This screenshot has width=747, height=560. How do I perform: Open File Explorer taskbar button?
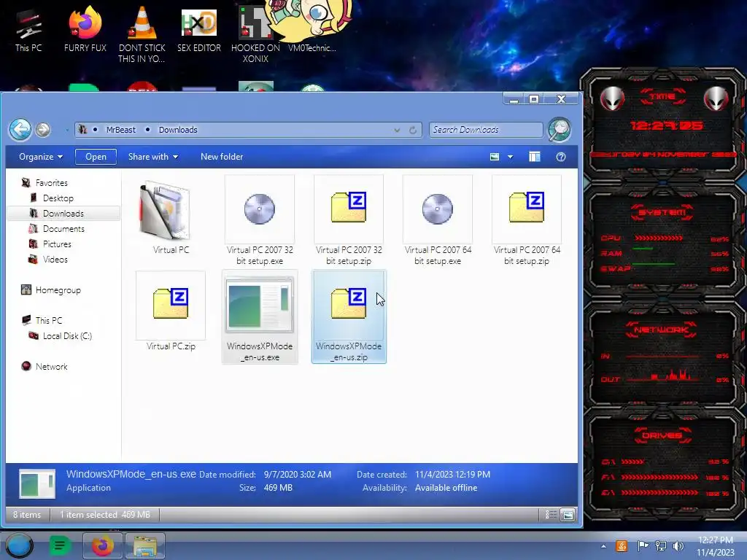(x=145, y=545)
